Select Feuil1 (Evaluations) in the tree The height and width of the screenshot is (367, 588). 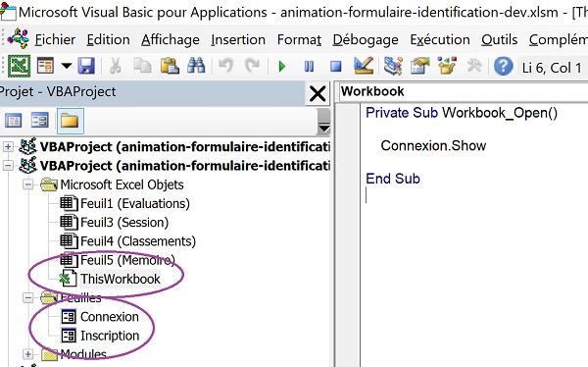pos(135,203)
